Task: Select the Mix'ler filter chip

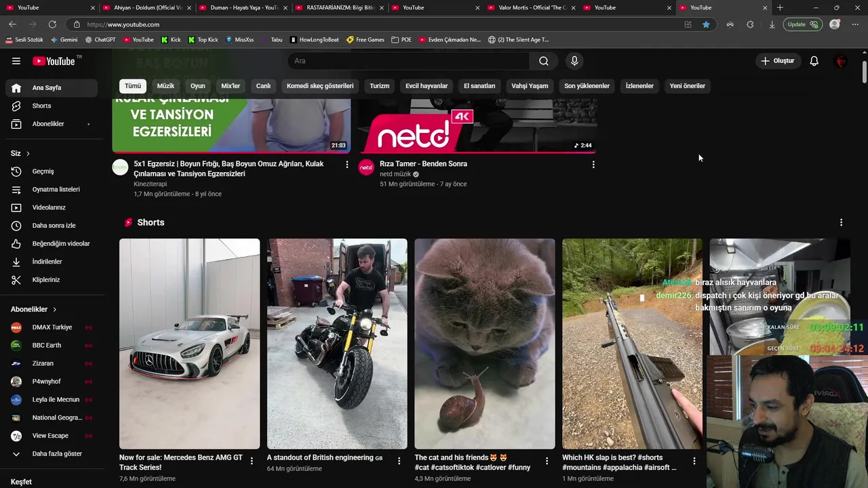Action: 231,86
